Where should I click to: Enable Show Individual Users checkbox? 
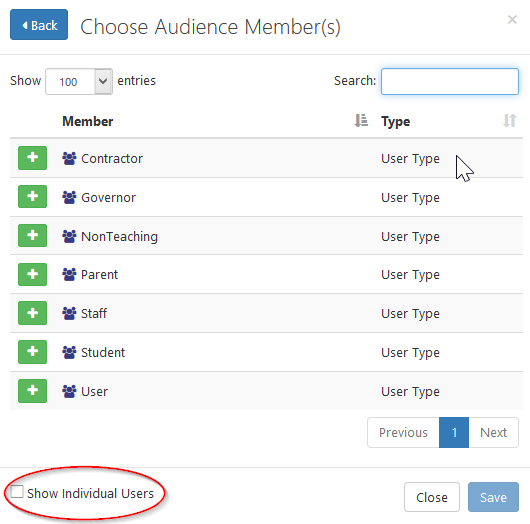pos(17,492)
